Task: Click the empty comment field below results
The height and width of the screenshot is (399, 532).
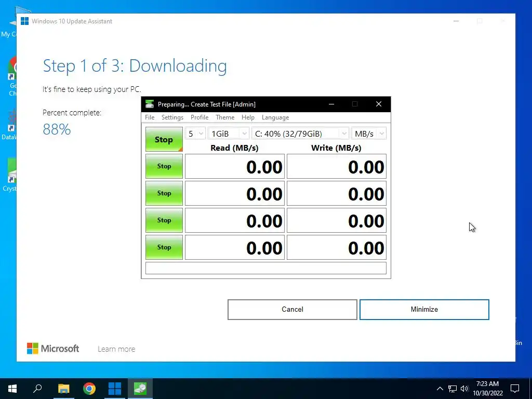Action: pyautogui.click(x=266, y=268)
